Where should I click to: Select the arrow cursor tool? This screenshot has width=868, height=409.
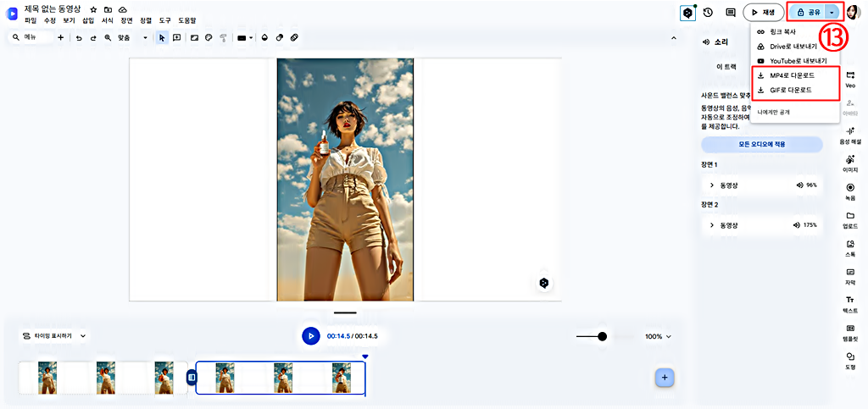(x=162, y=37)
